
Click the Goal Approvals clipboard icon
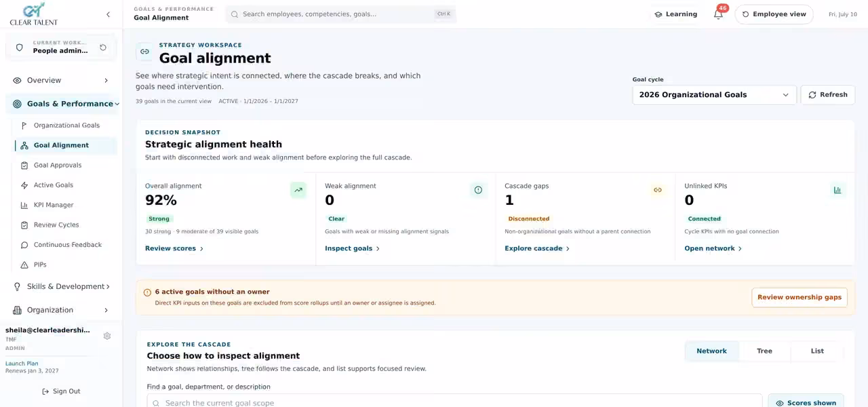24,166
